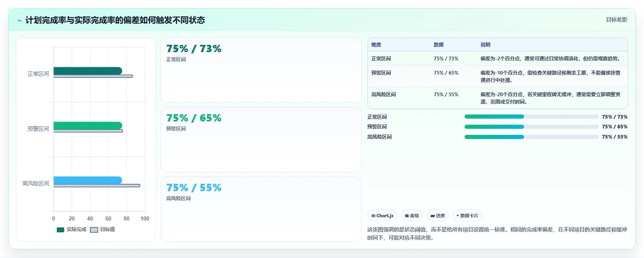Screen dimensions: 644x258
Task: Click the 表格 tag
Action: pos(412,216)
